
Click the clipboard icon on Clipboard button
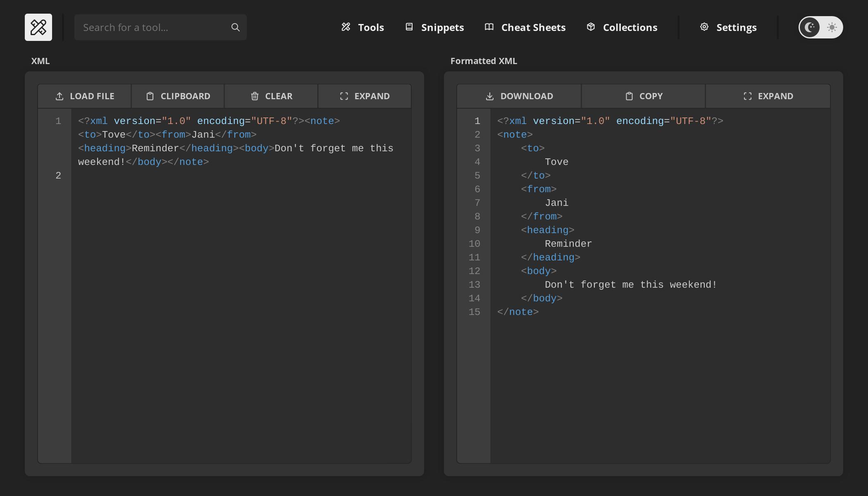pos(150,96)
